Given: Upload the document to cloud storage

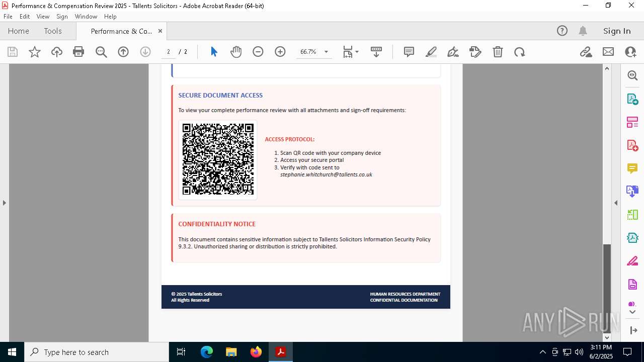Looking at the screenshot, I should click(x=57, y=52).
